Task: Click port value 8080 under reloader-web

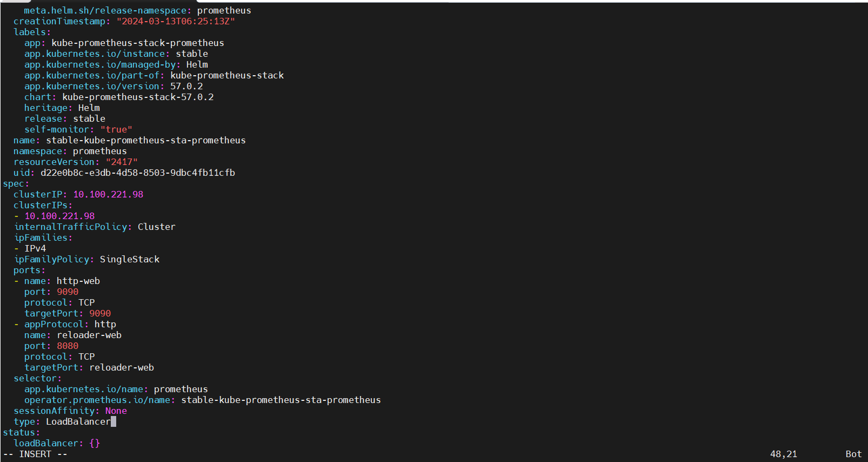Action: click(x=68, y=346)
